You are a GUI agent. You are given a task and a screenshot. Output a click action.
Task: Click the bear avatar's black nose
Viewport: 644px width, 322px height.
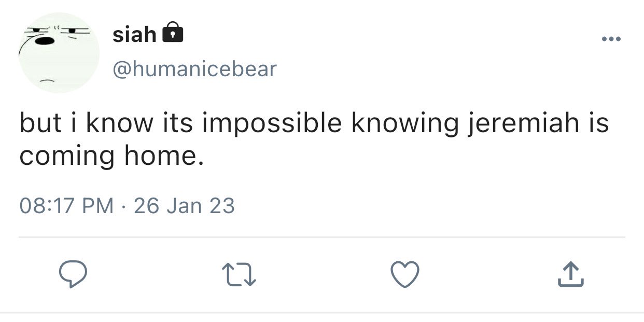[47, 40]
